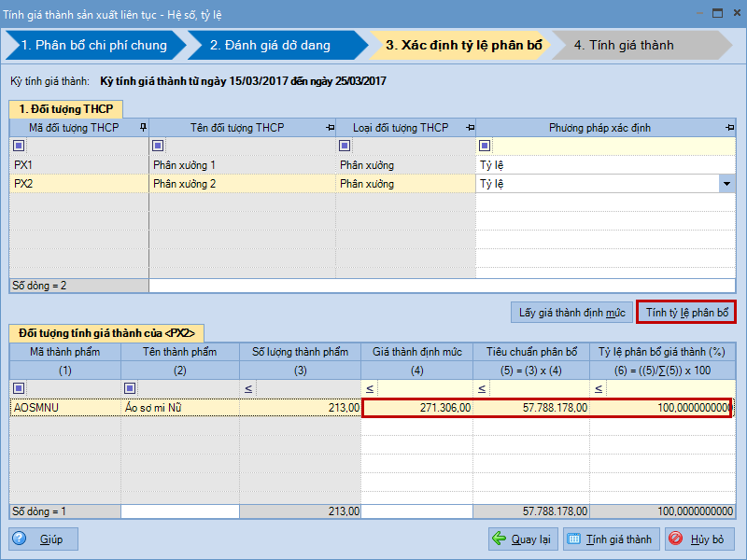
Task: Open Phương pháp xác định dropdown for PX2
Action: [x=726, y=184]
